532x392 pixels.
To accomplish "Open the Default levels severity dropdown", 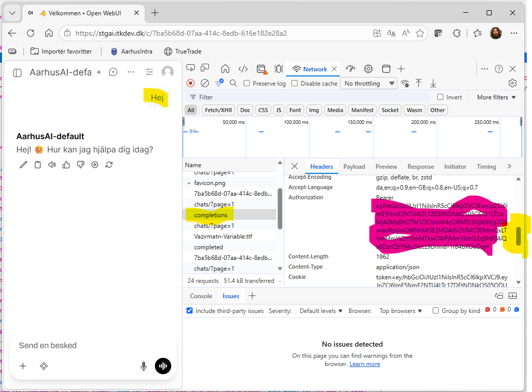I will (321, 311).
